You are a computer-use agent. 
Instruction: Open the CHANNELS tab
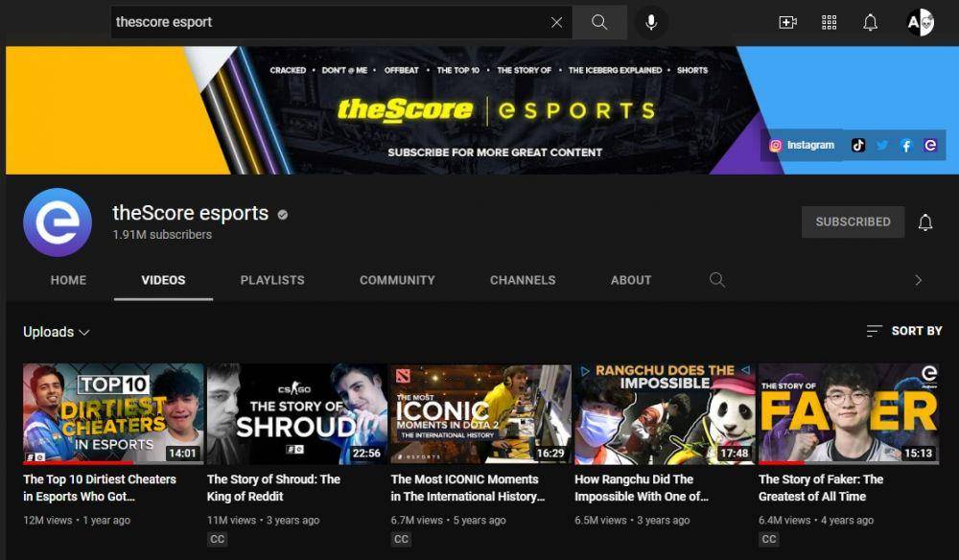pos(523,280)
